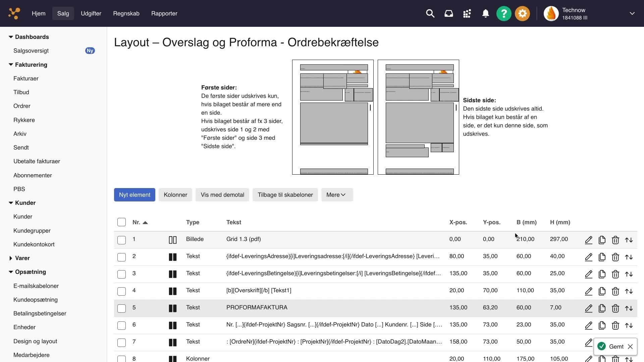Image resolution: width=644 pixels, height=362 pixels.
Task: Delete the PROFORMAFAKTURA row
Action: pyautogui.click(x=615, y=308)
